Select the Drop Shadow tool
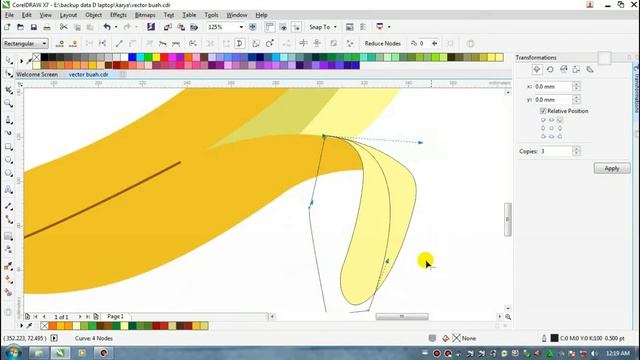The image size is (640, 360). (9, 236)
